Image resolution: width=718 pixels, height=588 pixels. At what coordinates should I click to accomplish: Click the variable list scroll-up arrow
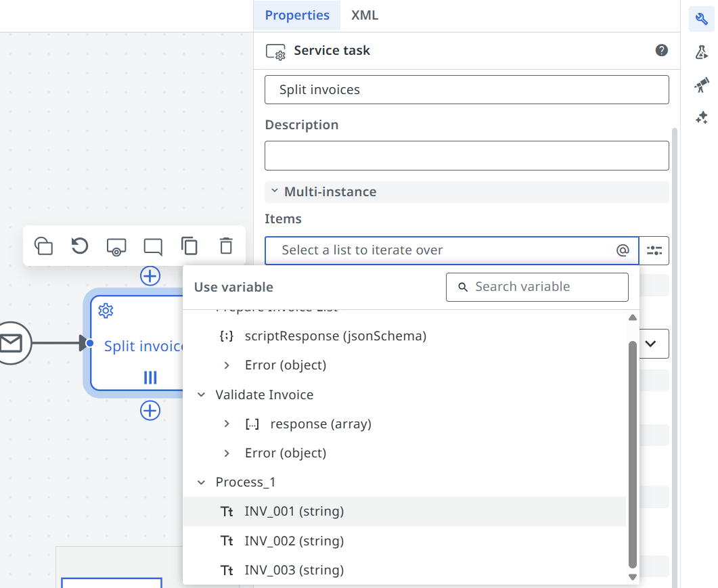coord(633,317)
